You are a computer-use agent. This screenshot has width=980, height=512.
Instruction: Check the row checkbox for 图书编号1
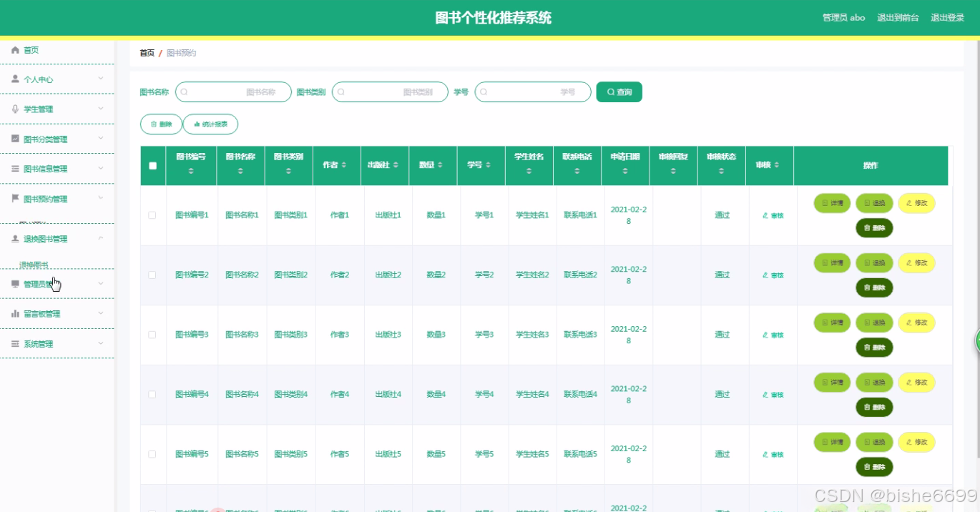pyautogui.click(x=153, y=215)
